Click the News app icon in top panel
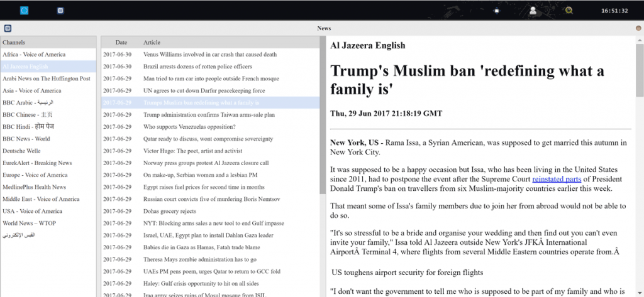This screenshot has width=644, height=297. [x=60, y=10]
